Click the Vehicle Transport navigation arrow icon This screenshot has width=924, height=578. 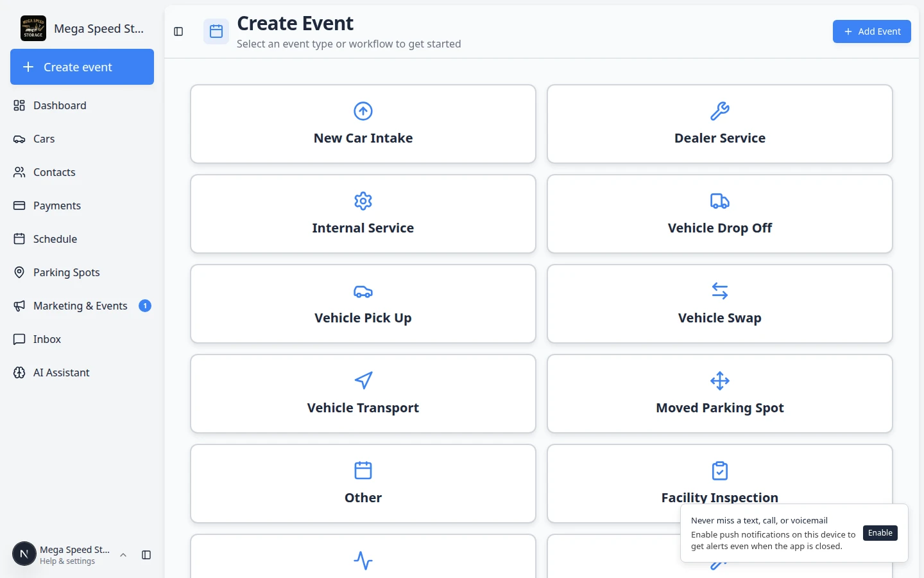pyautogui.click(x=363, y=381)
